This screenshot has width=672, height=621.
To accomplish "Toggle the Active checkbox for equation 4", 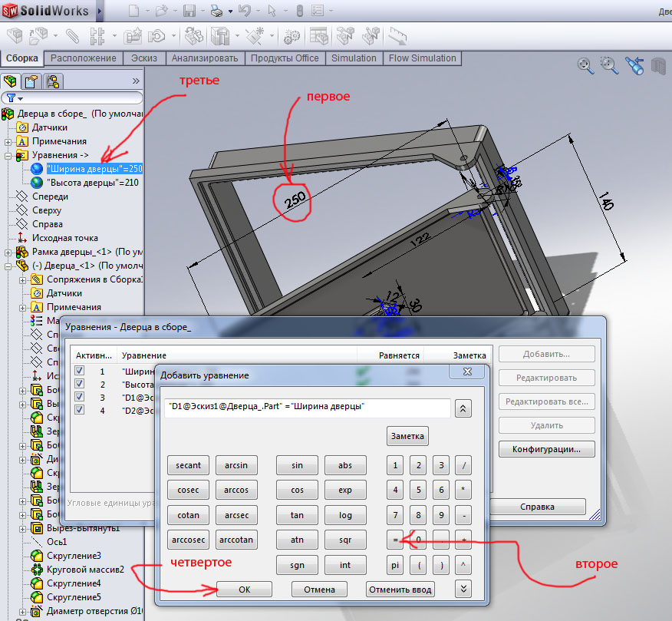I will click(x=79, y=410).
